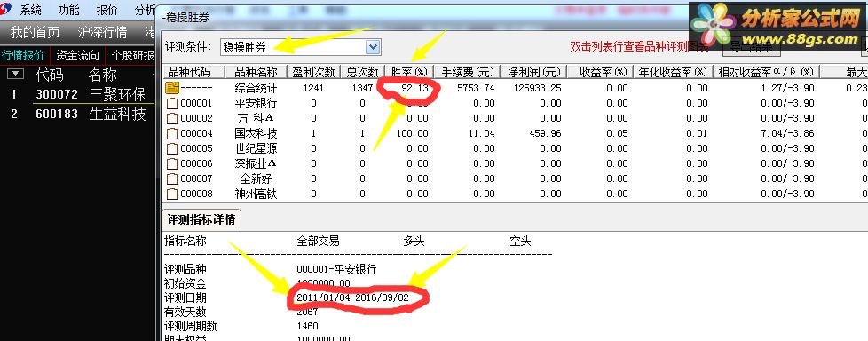The width and height of the screenshot is (868, 341).
Task: Sort by the 胜率(%) column header
Action: tap(410, 72)
